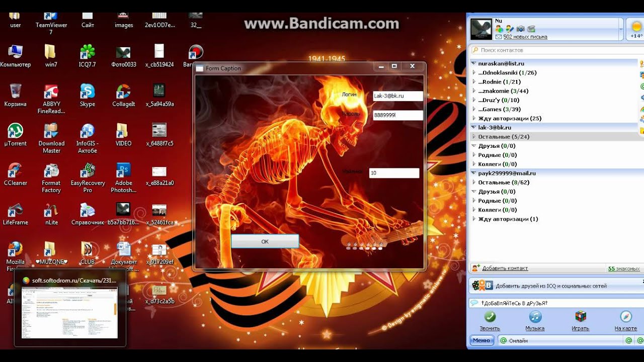Expand the ...Odnoklasniki (1/26) group
This screenshot has height=362, width=644.
(x=474, y=73)
